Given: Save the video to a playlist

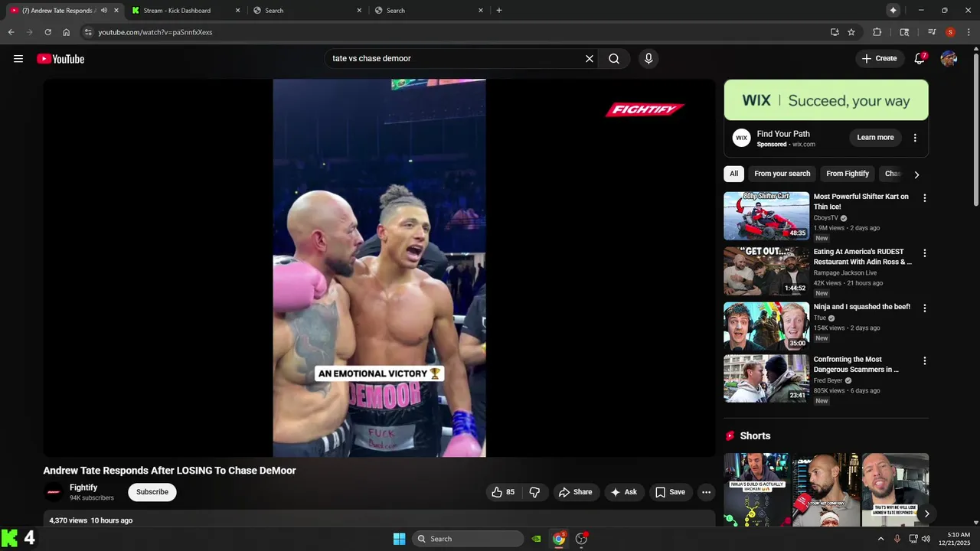Looking at the screenshot, I should coord(670,492).
